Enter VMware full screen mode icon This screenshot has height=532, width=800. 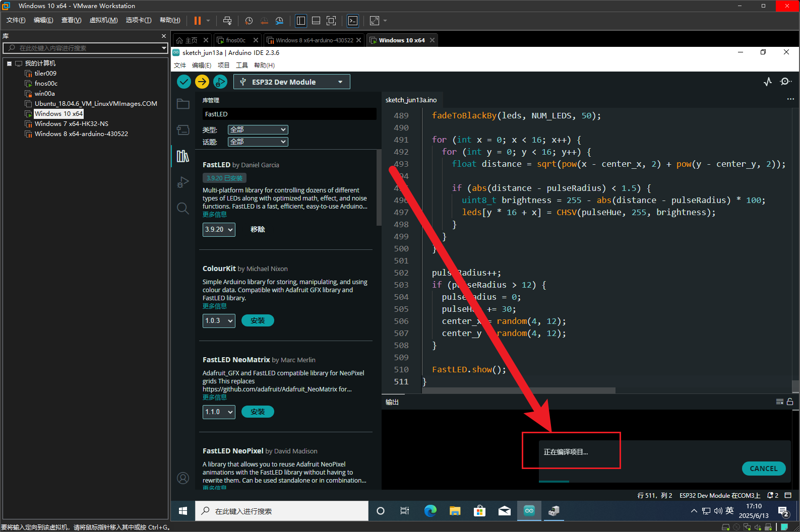click(331, 21)
